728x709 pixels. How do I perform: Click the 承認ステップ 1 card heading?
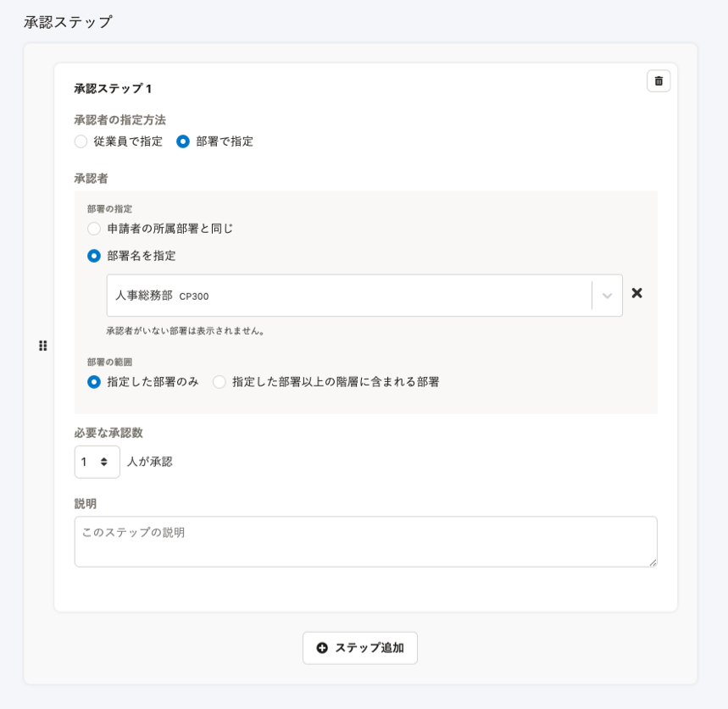113,89
